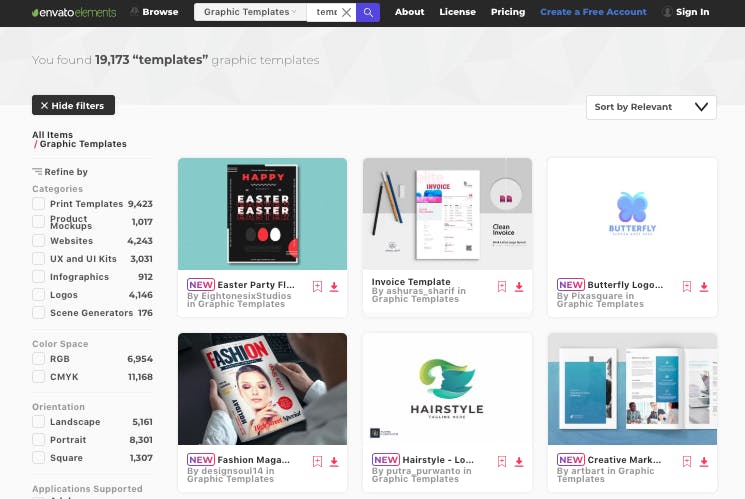Image resolution: width=745 pixels, height=499 pixels.
Task: Download the Invoice Template item
Action: 519,287
